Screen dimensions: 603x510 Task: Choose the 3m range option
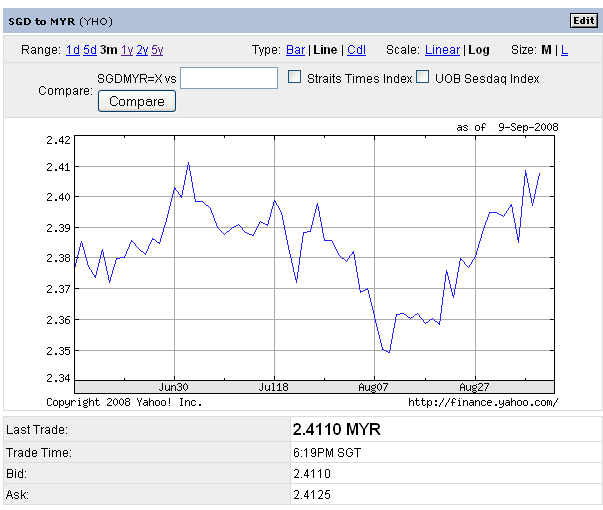click(x=108, y=50)
